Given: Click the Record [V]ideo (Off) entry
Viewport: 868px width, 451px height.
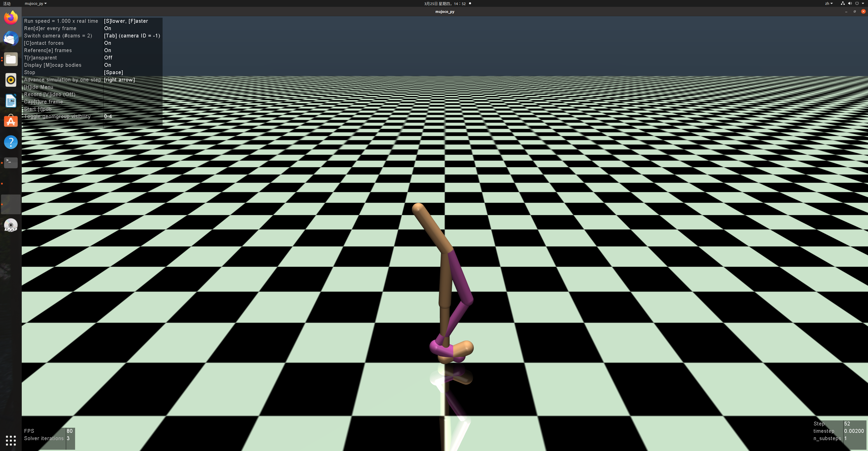Looking at the screenshot, I should coord(50,94).
